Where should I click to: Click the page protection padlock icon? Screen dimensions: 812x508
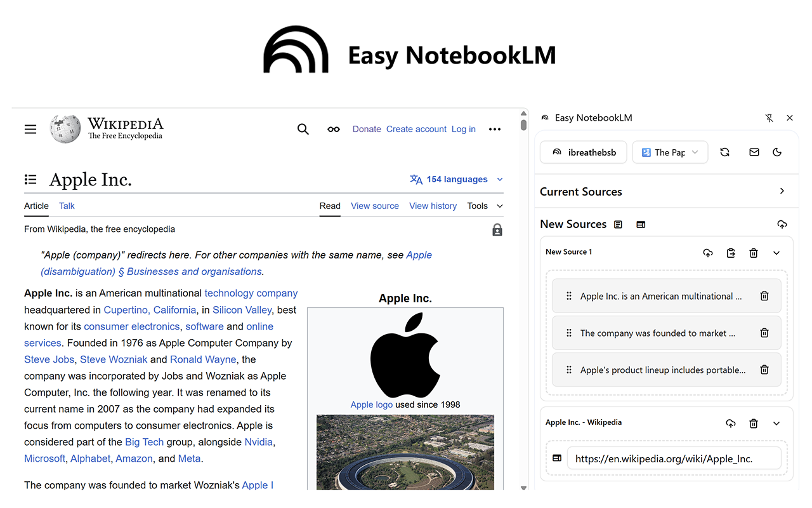497,230
